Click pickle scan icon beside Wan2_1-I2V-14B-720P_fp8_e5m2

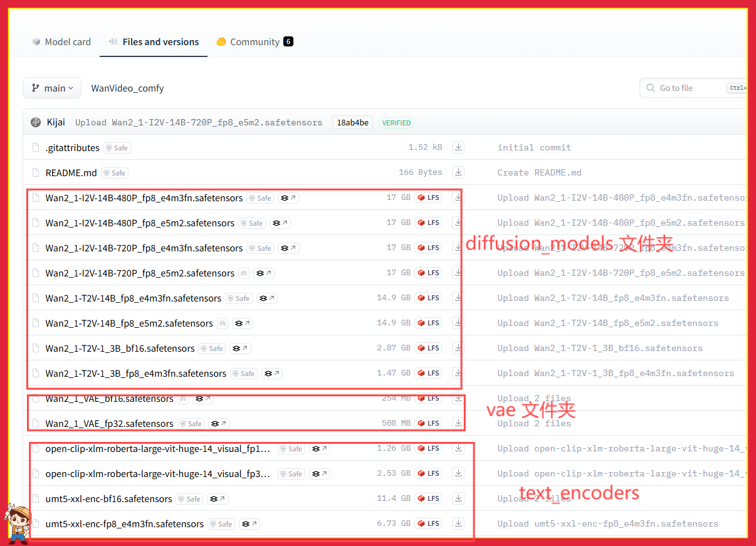tap(244, 273)
